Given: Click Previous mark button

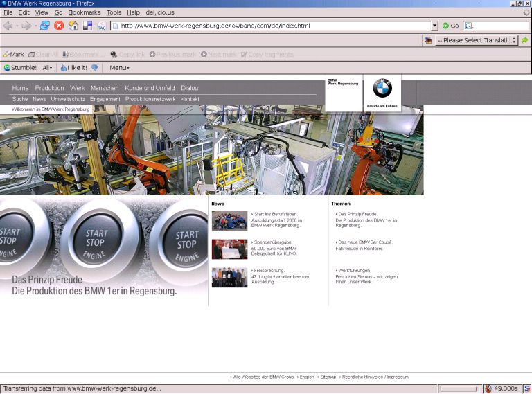Looking at the screenshot, I should 172,55.
